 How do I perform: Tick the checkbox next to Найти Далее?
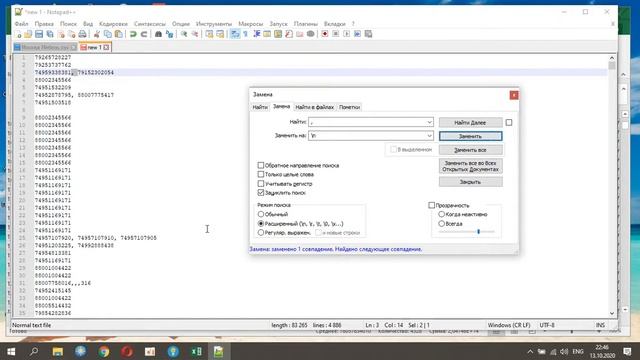(509, 122)
